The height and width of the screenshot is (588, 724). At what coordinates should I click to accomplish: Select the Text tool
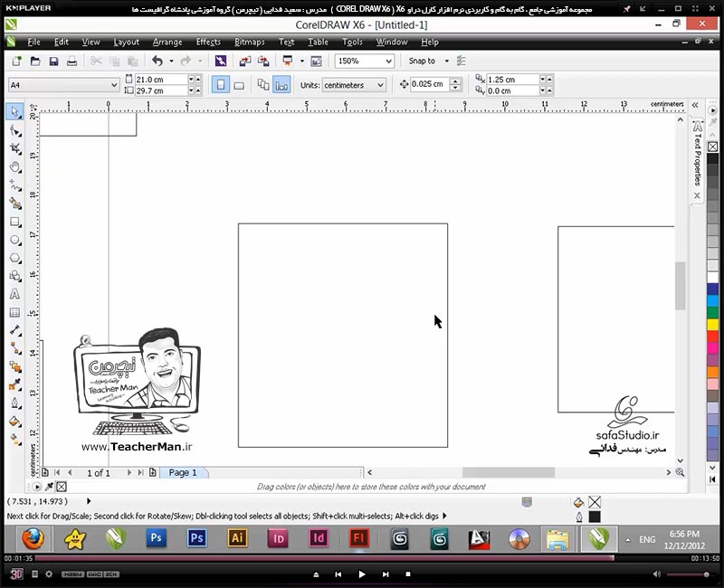14,294
